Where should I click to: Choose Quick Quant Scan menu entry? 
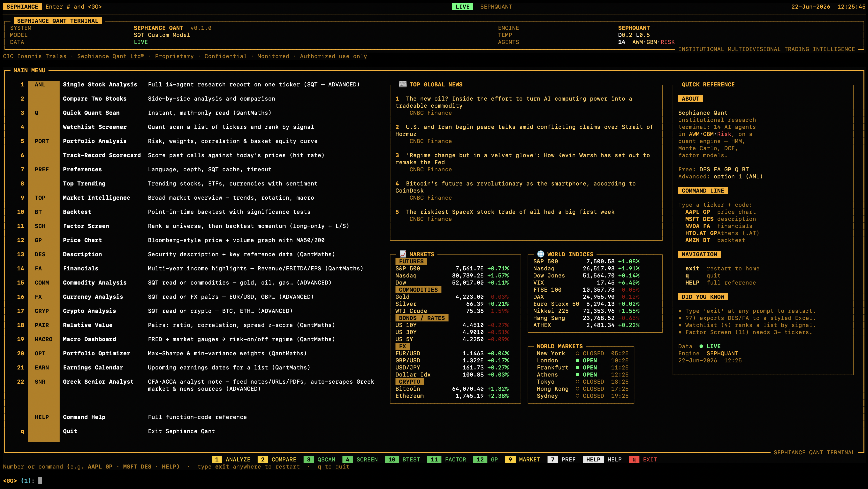coord(91,113)
